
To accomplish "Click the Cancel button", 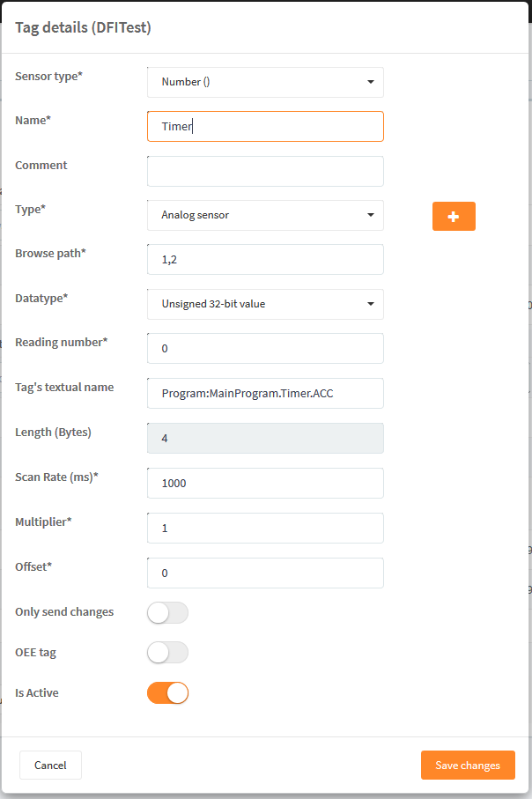I will [x=50, y=765].
